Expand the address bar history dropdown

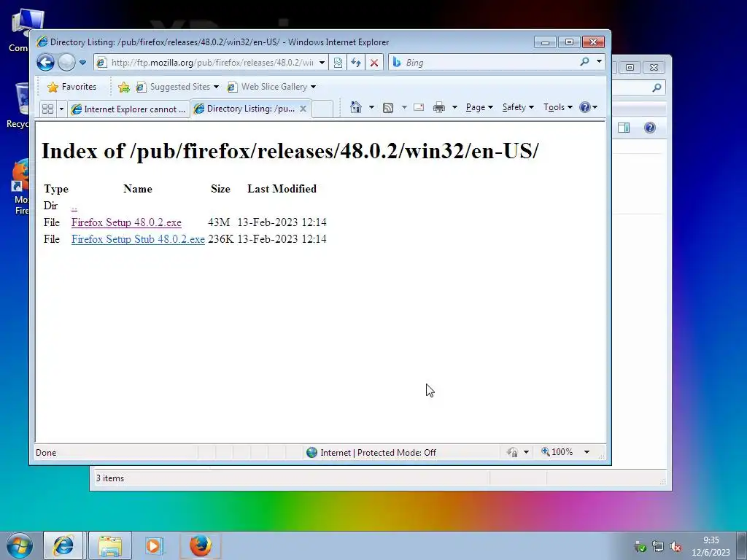[322, 63]
